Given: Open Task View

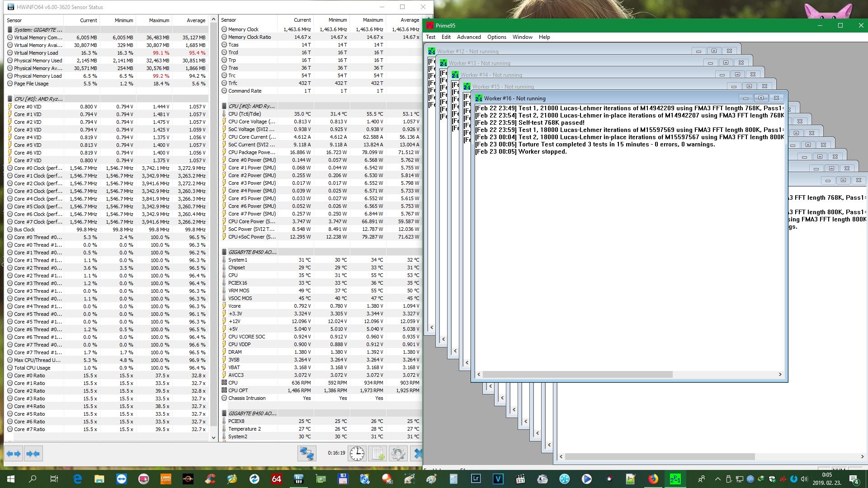Looking at the screenshot, I should (x=54, y=479).
